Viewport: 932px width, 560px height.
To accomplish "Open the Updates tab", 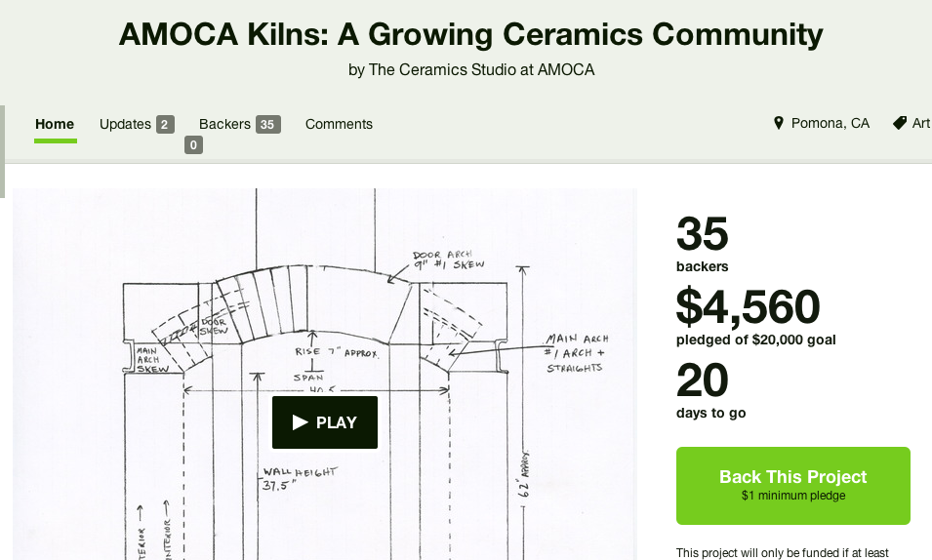I will point(125,124).
